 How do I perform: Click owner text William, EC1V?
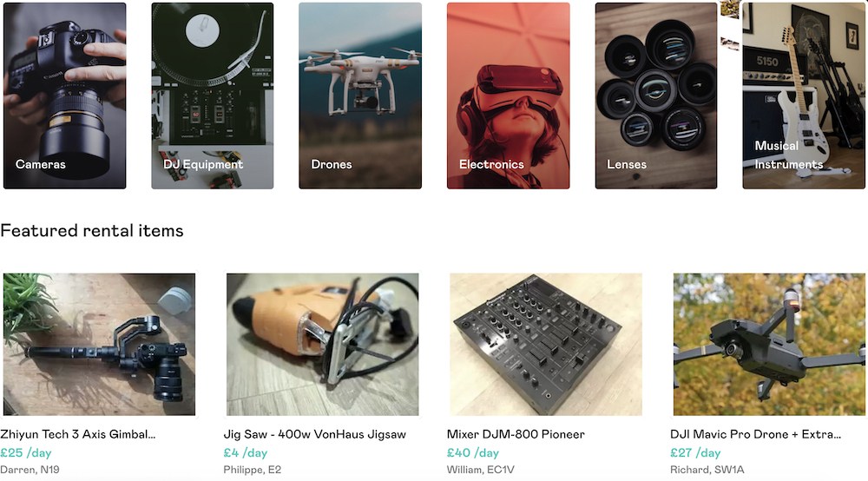[x=481, y=470]
